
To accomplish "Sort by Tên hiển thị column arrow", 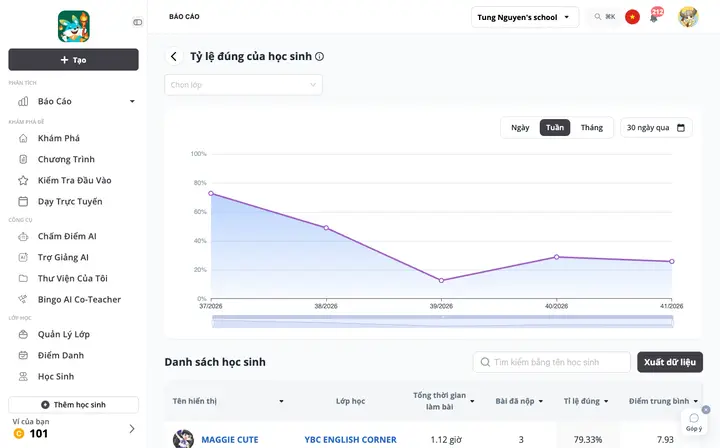I will 281,401.
